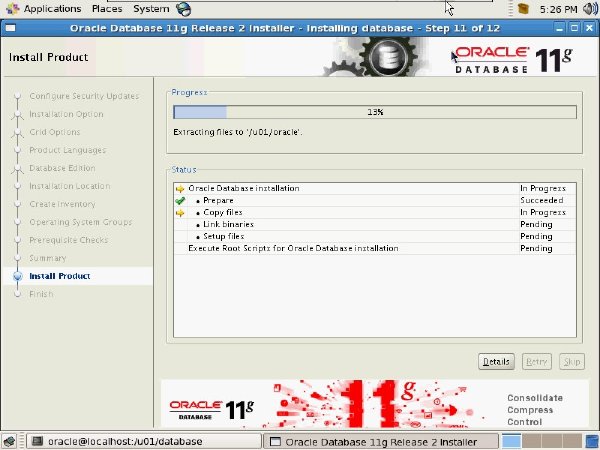Select Configure Security Updates step
This screenshot has width=600, height=450.
(84, 96)
